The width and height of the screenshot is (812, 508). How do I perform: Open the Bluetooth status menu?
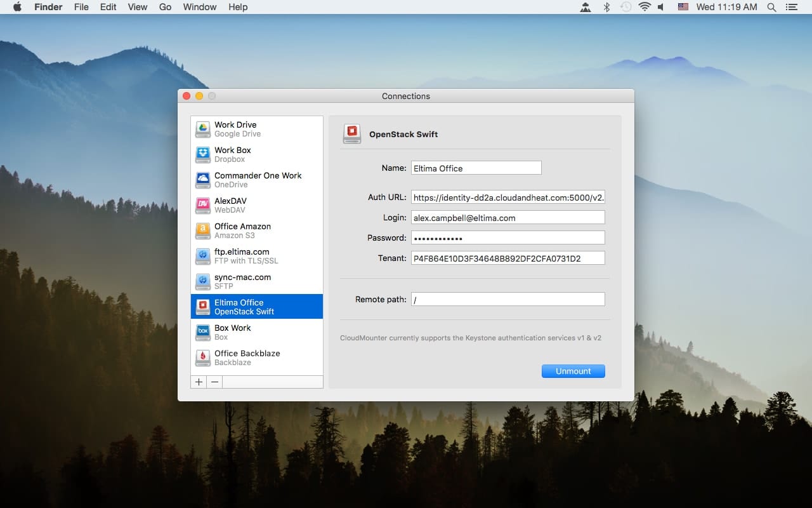606,7
